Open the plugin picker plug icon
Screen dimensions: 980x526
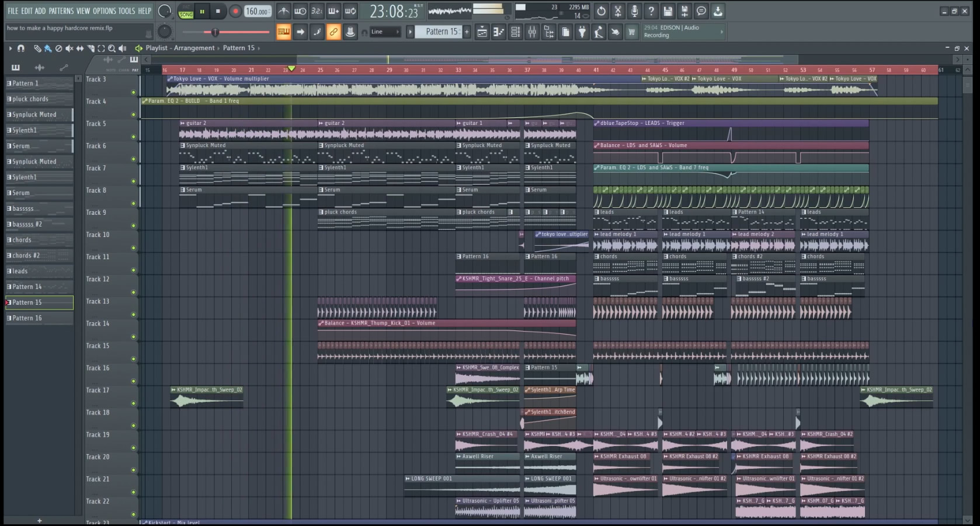[582, 32]
